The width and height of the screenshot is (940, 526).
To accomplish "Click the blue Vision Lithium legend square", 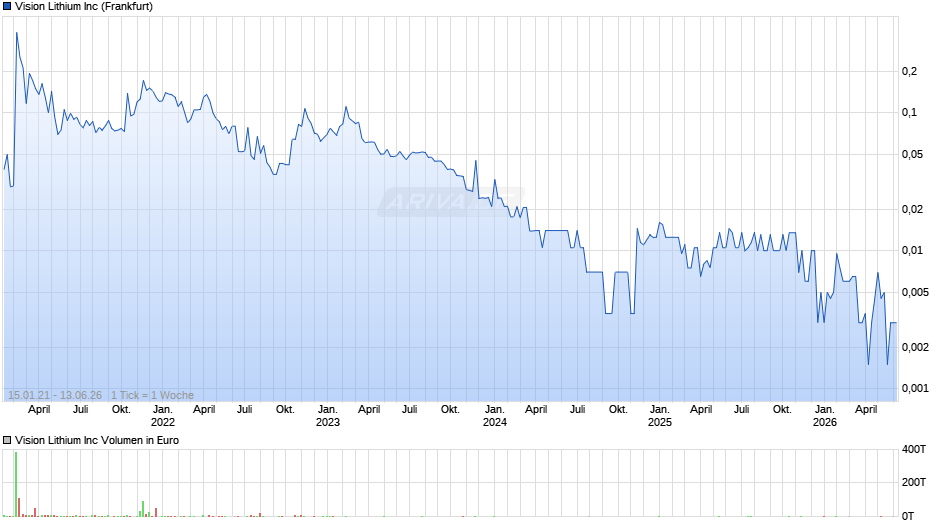I will (x=7, y=7).
